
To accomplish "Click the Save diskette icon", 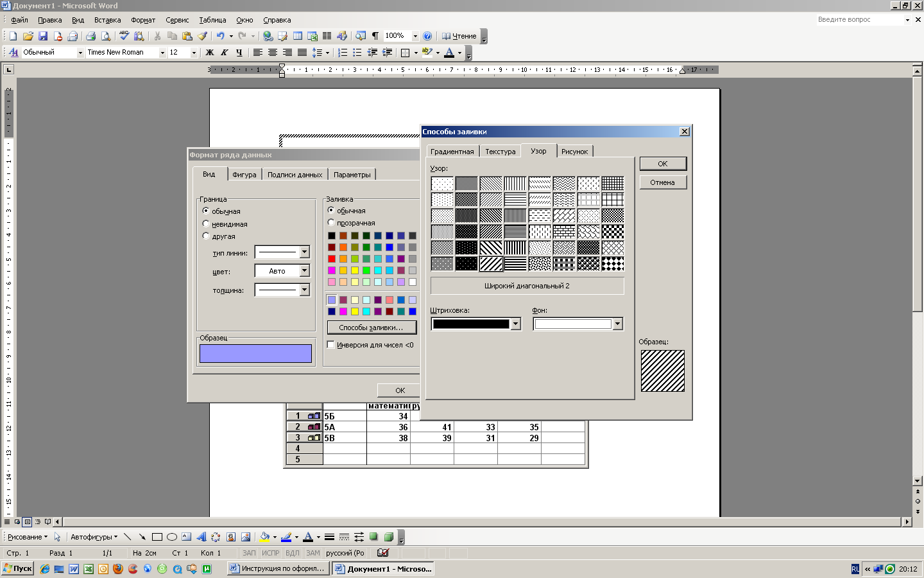I will click(43, 36).
